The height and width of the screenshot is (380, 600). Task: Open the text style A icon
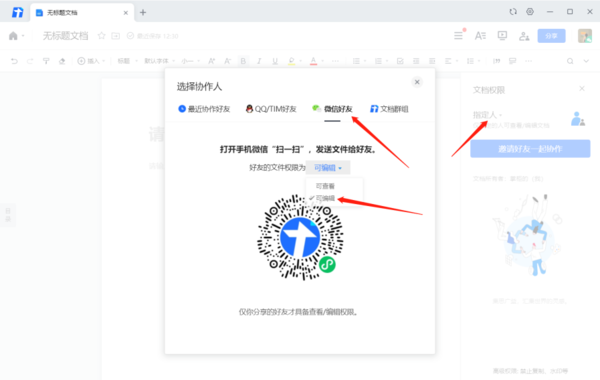480,36
